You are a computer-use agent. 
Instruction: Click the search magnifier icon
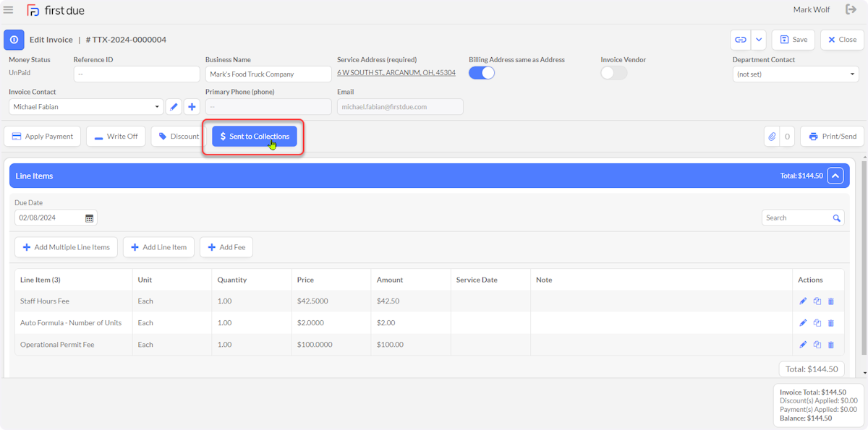(837, 218)
